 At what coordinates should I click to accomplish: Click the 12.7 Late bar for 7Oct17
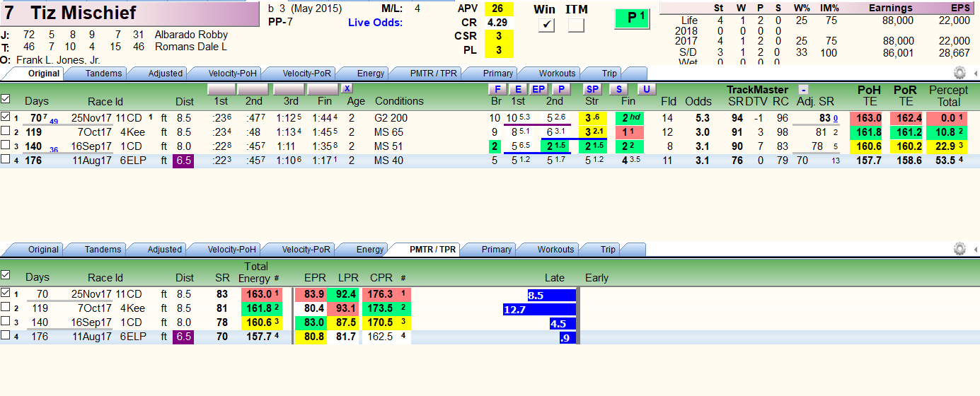[x=539, y=309]
